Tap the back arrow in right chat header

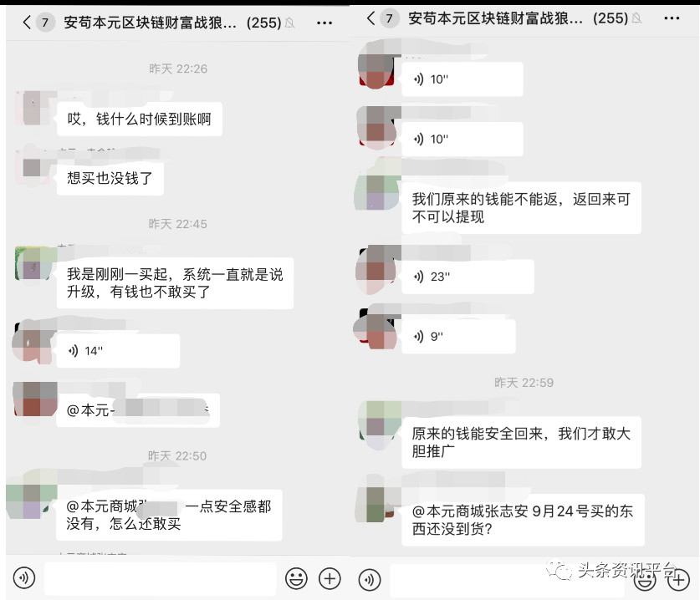pos(370,18)
